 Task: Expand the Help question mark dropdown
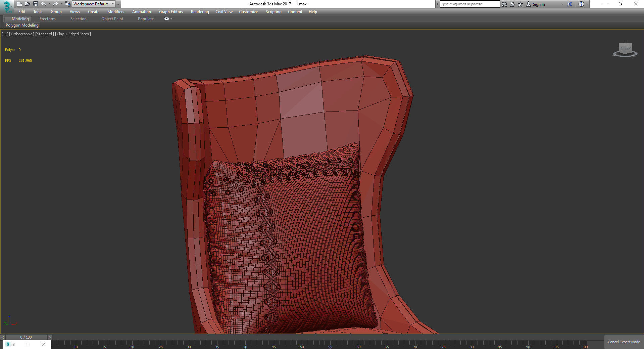click(x=587, y=4)
